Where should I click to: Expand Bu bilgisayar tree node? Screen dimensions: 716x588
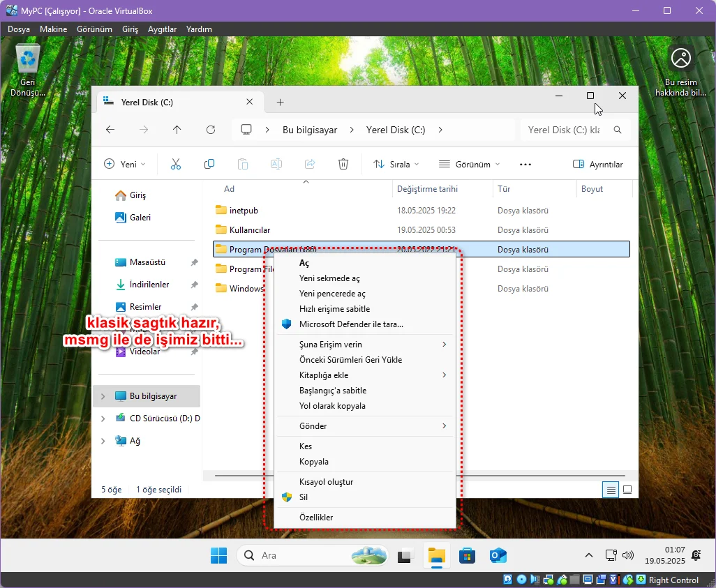[103, 396]
